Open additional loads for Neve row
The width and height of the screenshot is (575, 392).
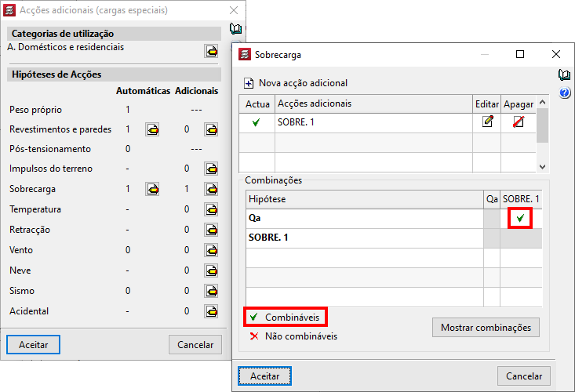pyautogui.click(x=211, y=270)
